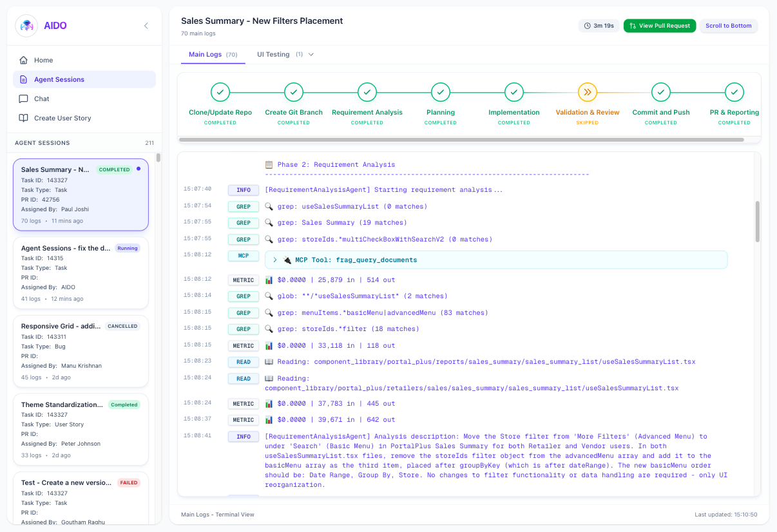Collapse the sidebar with the left chevron
The width and height of the screenshot is (777, 532).
(x=146, y=26)
